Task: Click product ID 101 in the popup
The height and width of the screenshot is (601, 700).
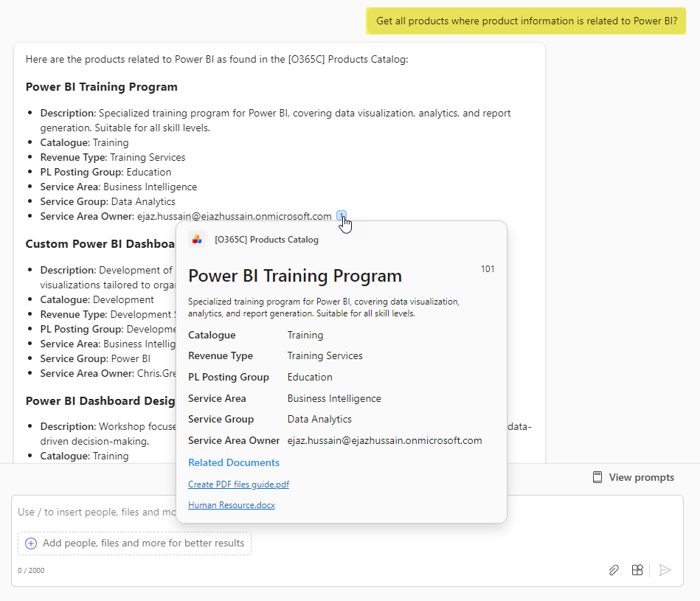Action: tap(488, 269)
